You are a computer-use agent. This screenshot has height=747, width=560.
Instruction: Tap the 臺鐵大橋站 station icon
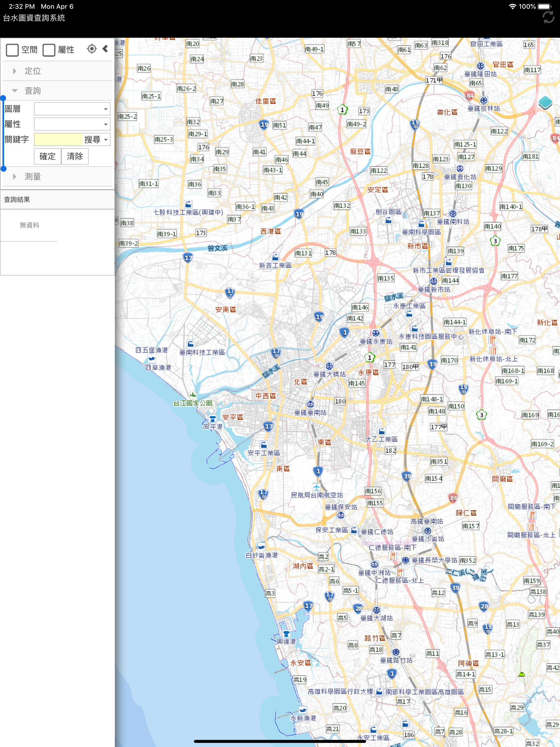coord(329,366)
